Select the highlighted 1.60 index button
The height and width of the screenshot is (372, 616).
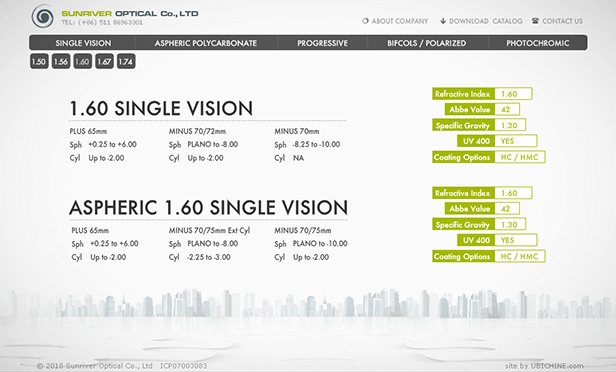(x=82, y=61)
